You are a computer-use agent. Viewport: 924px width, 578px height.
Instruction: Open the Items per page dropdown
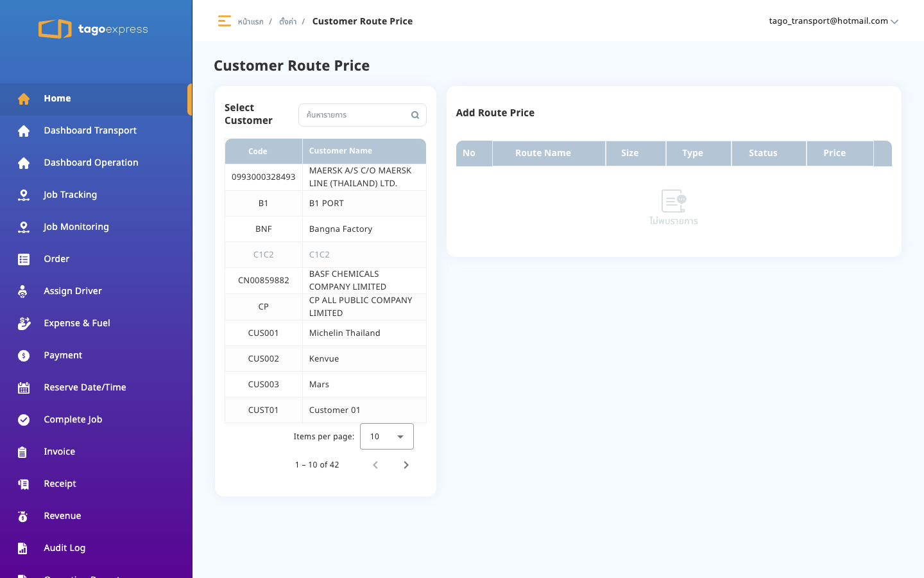click(387, 437)
